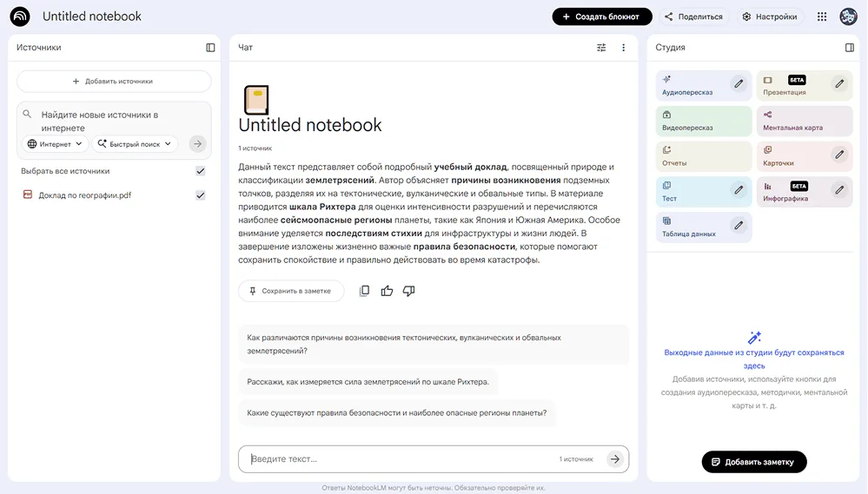Expand the Быстрый поиск dropdown
Image resolution: width=868 pixels, height=494 pixels.
click(135, 144)
